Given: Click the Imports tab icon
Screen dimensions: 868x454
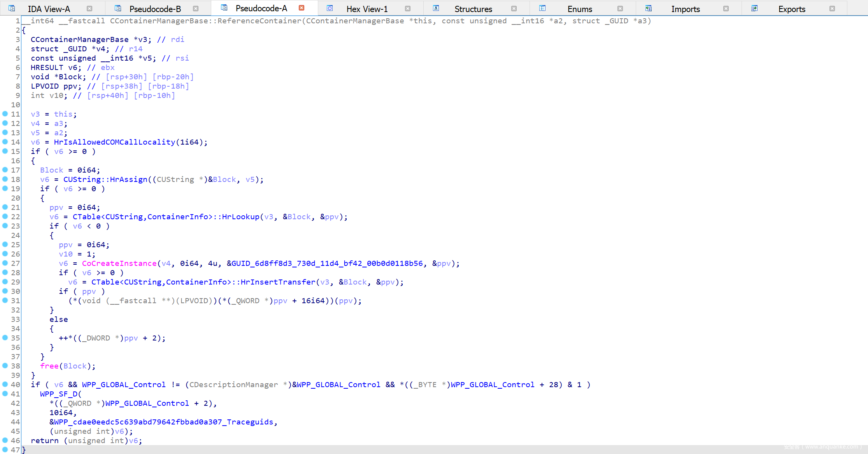Looking at the screenshot, I should 649,8.
